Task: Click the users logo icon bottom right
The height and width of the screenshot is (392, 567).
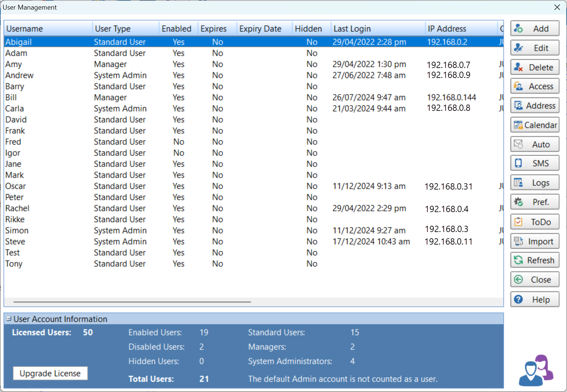Action: 536,370
